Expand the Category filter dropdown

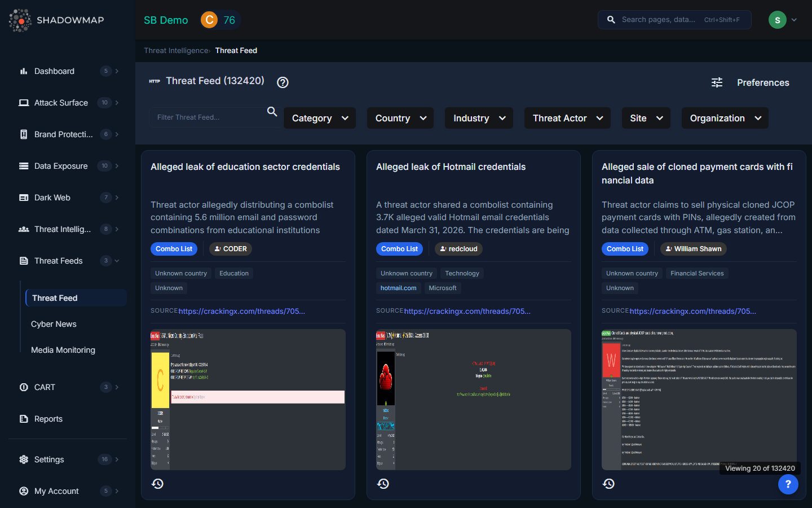pos(320,118)
